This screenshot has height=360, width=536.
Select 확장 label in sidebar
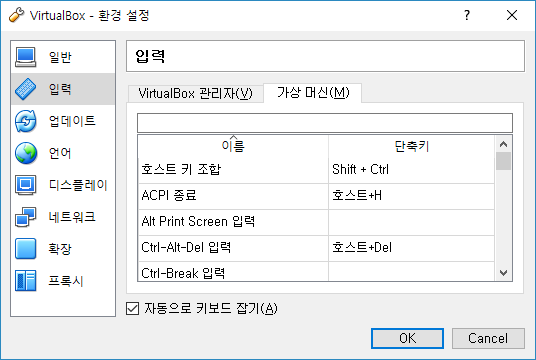click(x=60, y=249)
